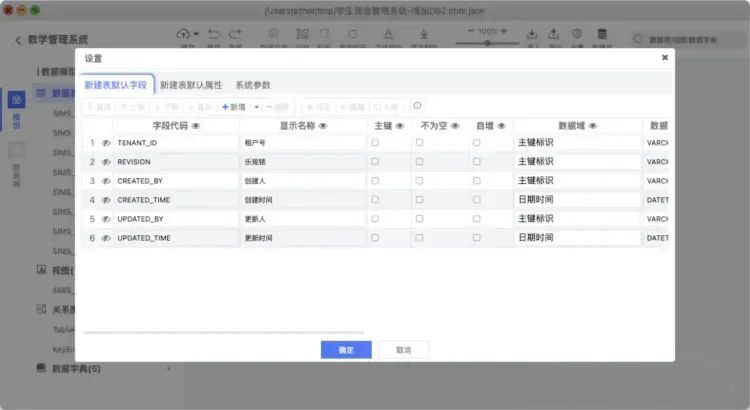Click the eye icon beside the 数据域 header
Viewport: 750px width, 410px height.
coord(593,126)
